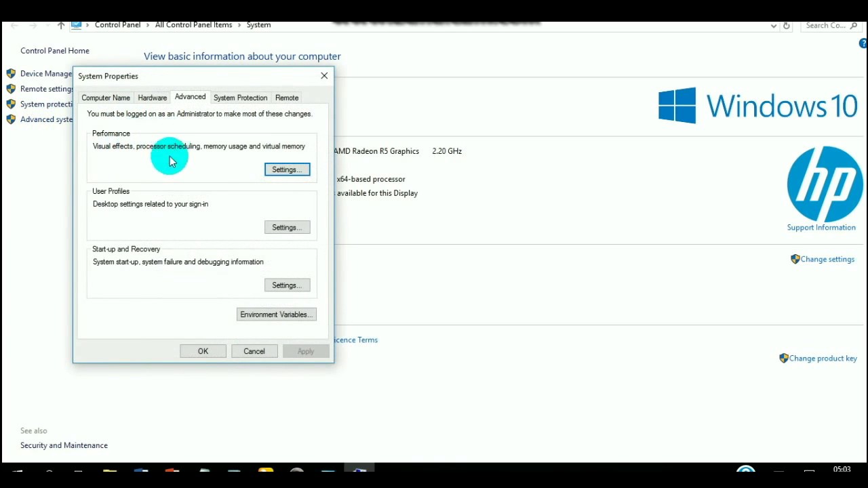Open the Device Manager link
Screen dimensions: 868x488
46,73
